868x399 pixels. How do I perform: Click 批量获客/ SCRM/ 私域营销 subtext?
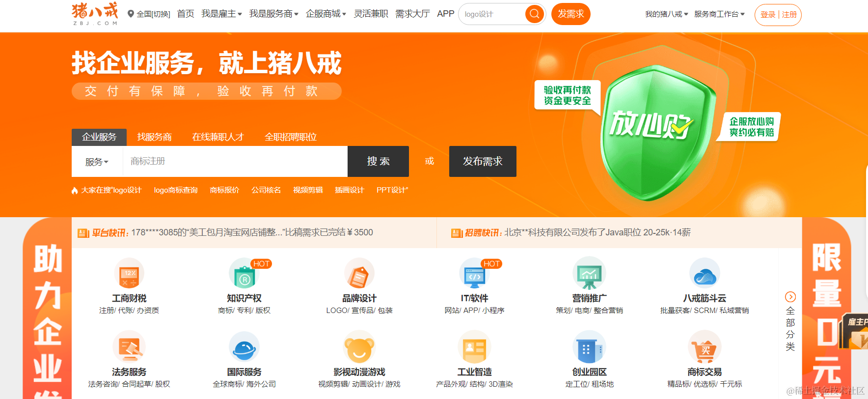click(705, 311)
